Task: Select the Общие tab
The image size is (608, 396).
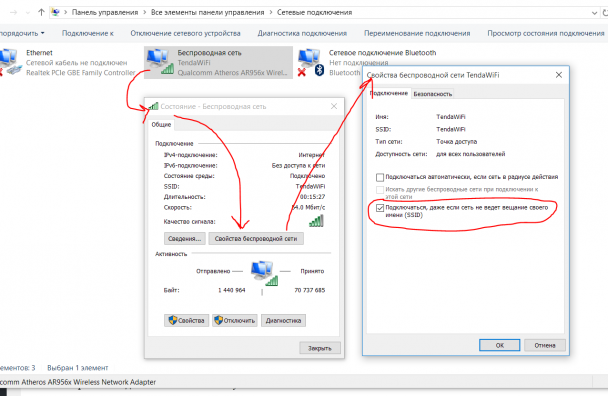Action: [x=161, y=125]
